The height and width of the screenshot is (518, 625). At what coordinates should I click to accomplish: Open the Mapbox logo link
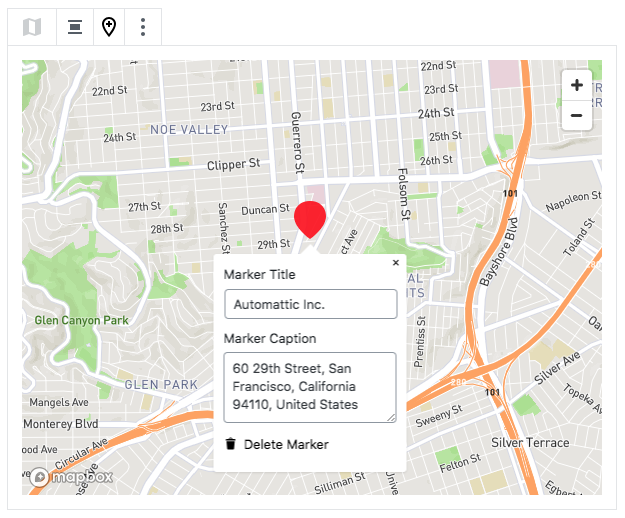[x=71, y=477]
